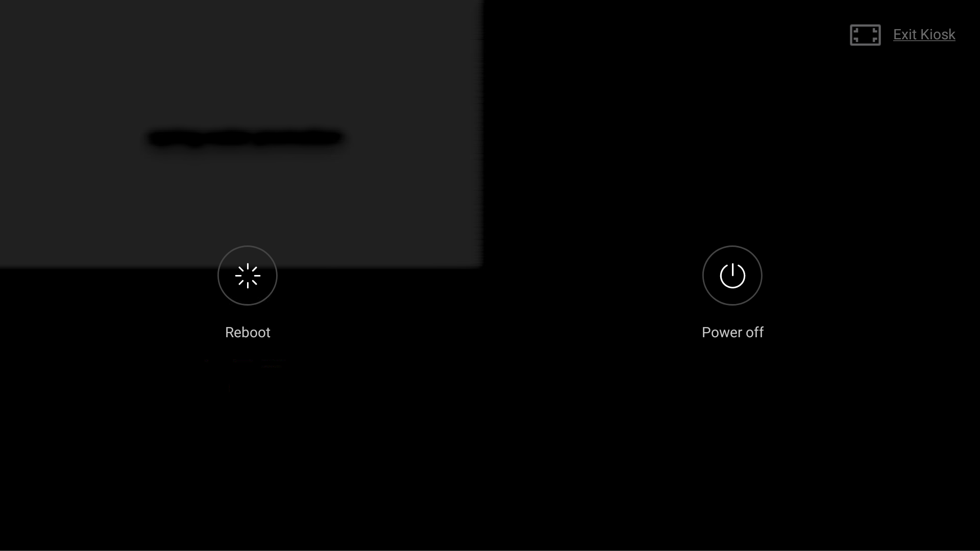
Task: Activate the Power off function
Action: tap(732, 275)
